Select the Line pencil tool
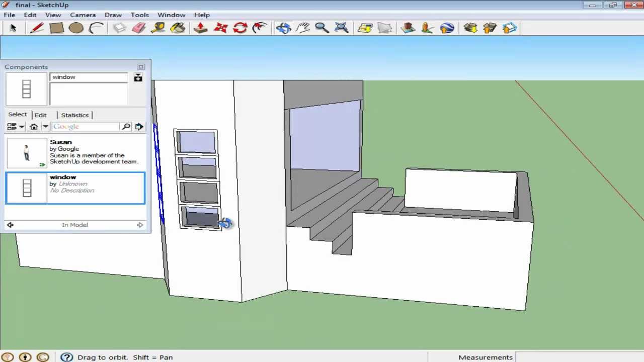This screenshot has width=644, height=362. (37, 28)
